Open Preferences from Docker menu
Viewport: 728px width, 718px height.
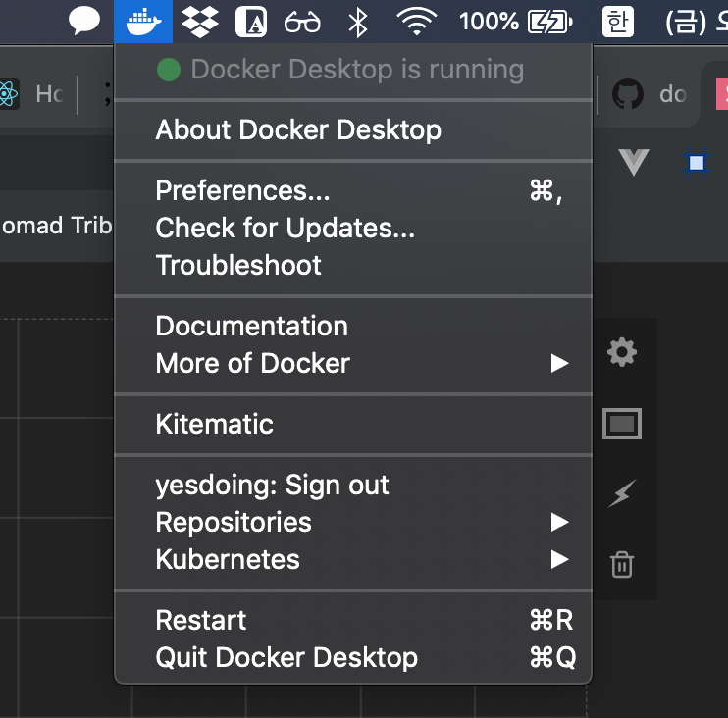[242, 190]
